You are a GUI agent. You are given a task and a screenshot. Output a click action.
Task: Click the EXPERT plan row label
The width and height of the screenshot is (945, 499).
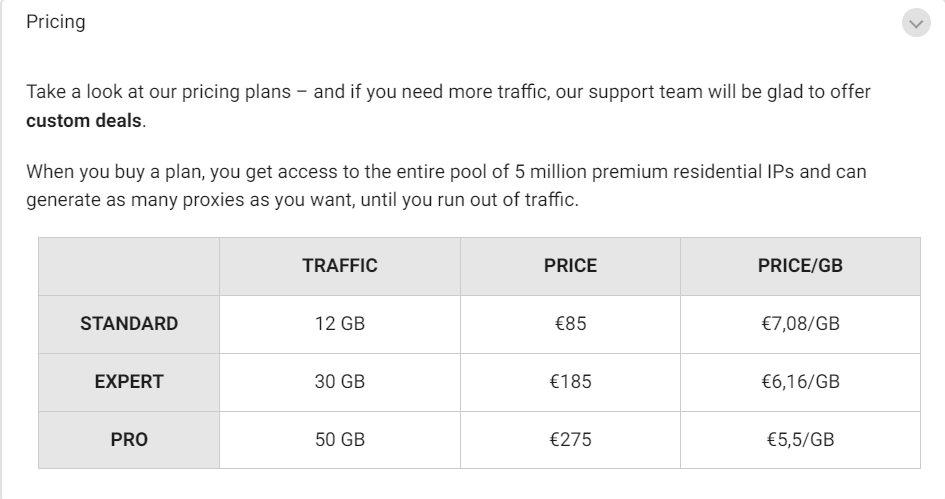pos(129,382)
